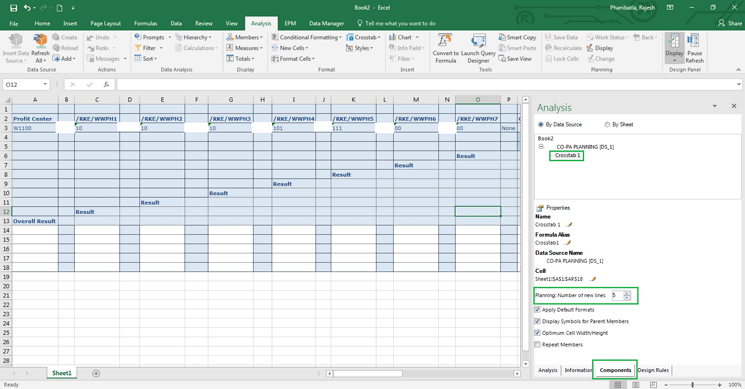745x389 pixels.
Task: Open the EPM ribbon tab
Action: pyautogui.click(x=290, y=23)
